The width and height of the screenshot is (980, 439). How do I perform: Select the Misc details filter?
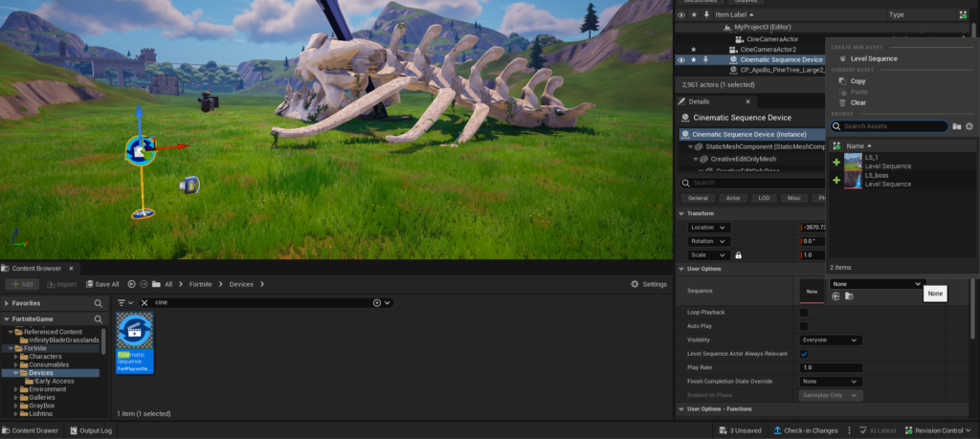point(793,198)
